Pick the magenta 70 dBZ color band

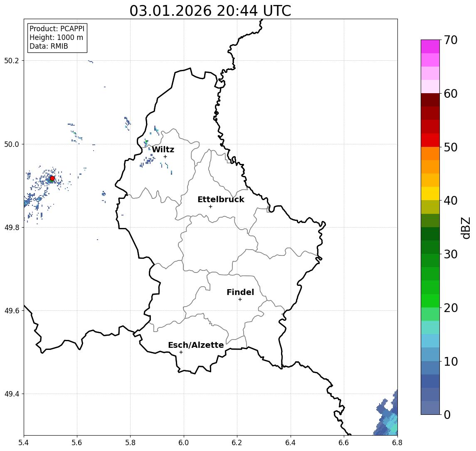430,47
